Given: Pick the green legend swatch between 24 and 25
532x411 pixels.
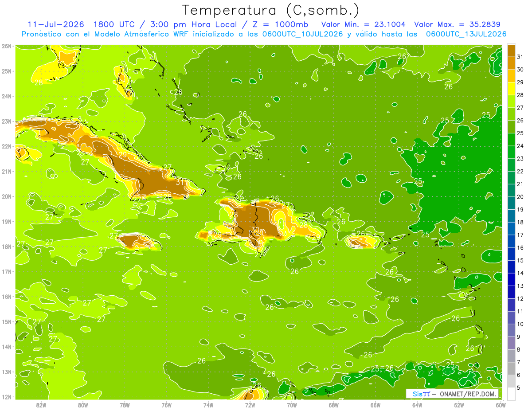Looking at the screenshot, I should [x=512, y=140].
